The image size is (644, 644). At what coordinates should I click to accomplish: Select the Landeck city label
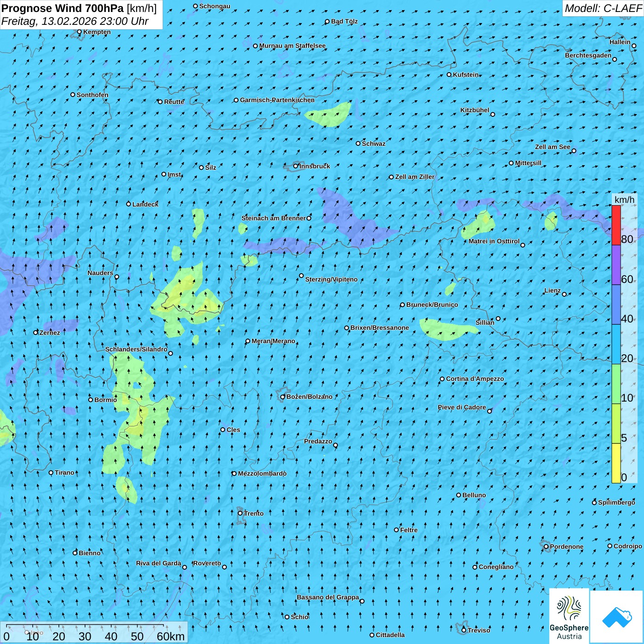[145, 204]
